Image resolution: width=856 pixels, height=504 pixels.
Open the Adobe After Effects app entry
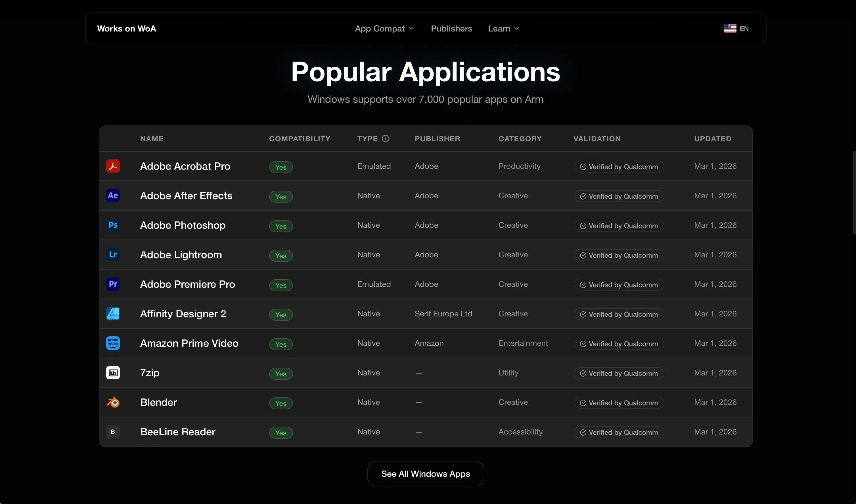[186, 196]
